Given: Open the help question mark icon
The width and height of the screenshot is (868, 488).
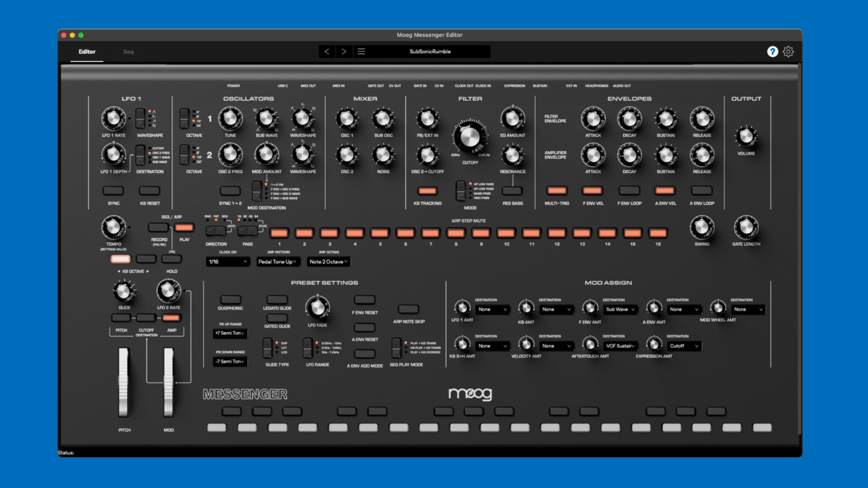Looking at the screenshot, I should (772, 52).
